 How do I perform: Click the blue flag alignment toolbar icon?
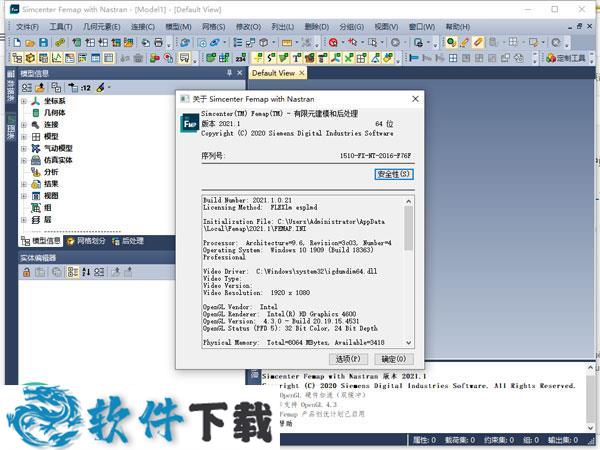pos(414,58)
